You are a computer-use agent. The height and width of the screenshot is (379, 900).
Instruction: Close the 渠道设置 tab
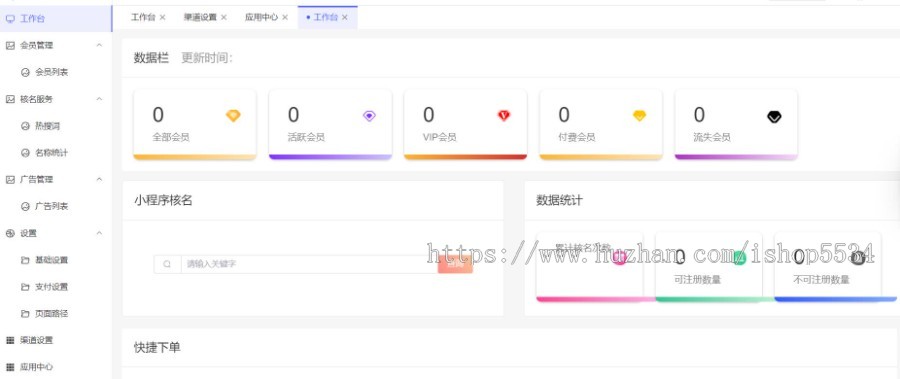tap(224, 17)
